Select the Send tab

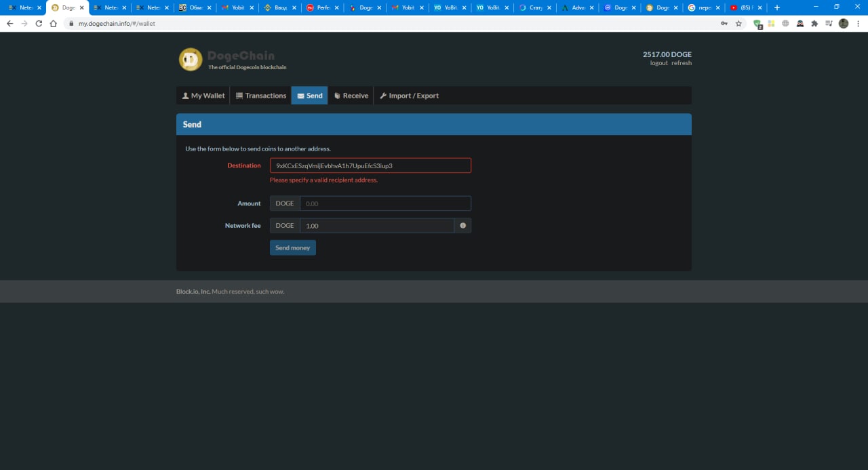(309, 96)
